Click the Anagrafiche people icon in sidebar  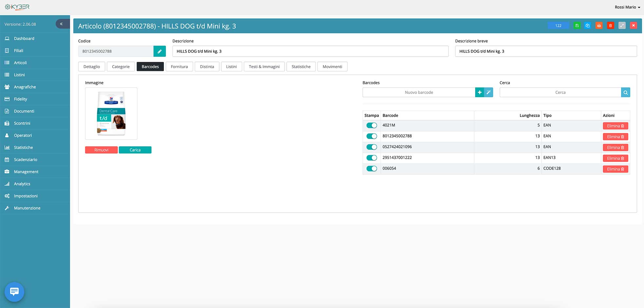[x=7, y=87]
